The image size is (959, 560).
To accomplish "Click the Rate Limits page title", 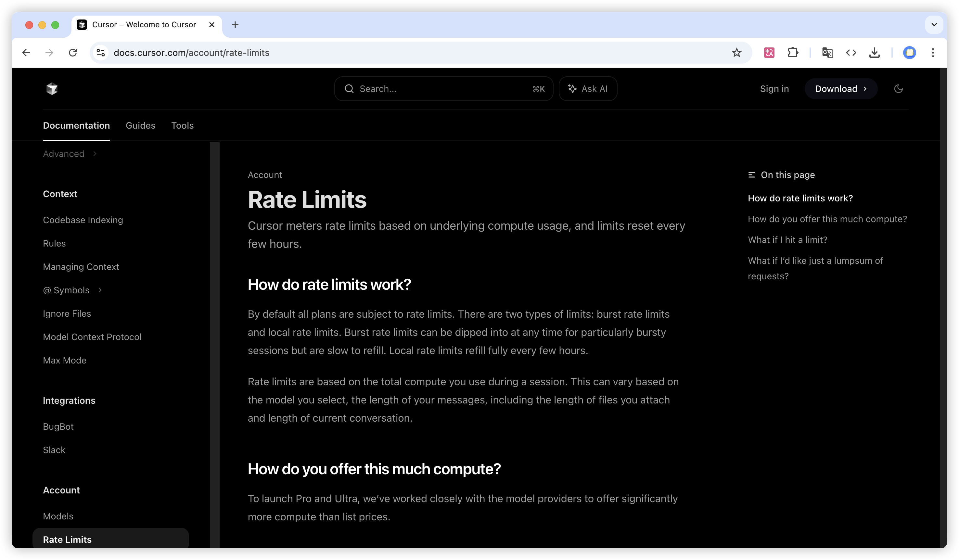I will click(307, 199).
